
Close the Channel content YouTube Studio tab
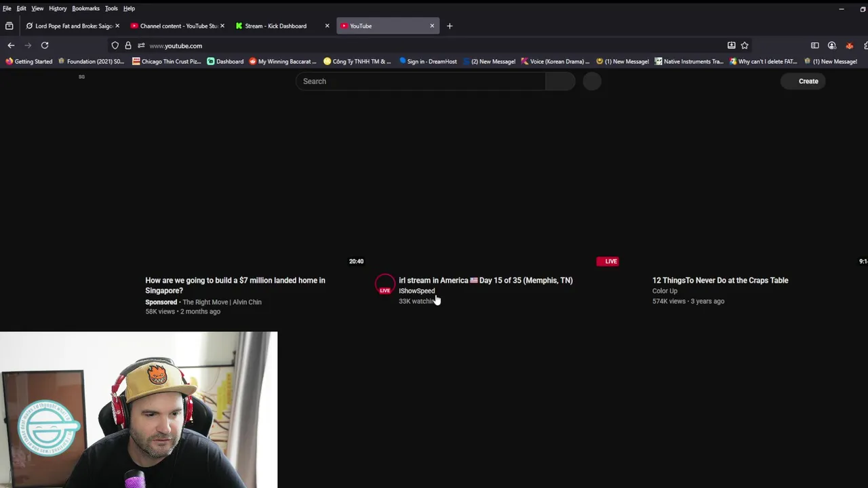222,26
